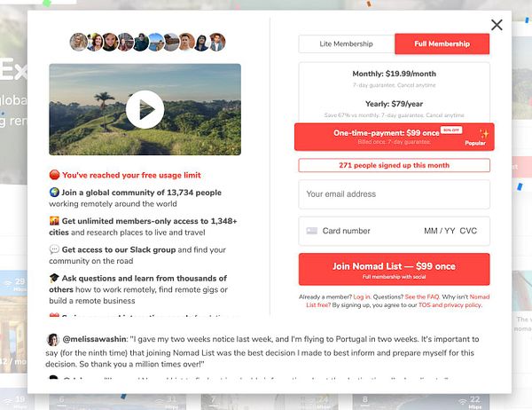
Task: Open the See the FAQ link
Action: click(x=422, y=297)
